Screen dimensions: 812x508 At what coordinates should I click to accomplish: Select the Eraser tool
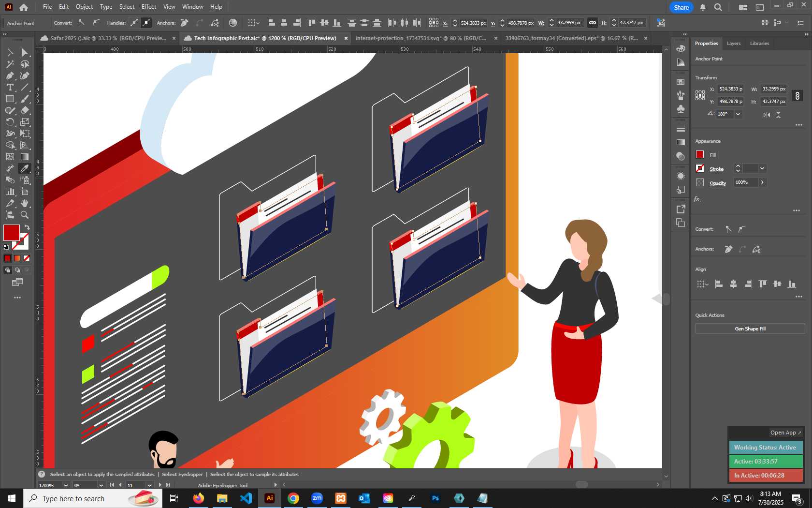coord(25,110)
